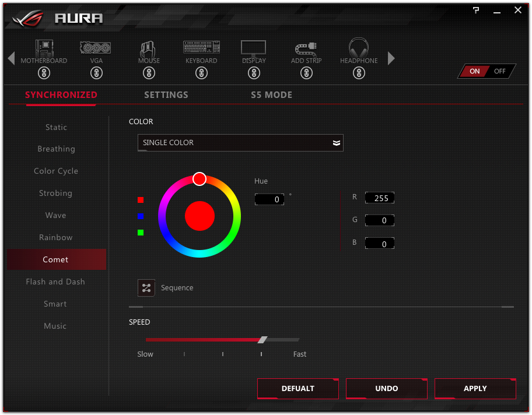Open help with the question mark icon

476,10
